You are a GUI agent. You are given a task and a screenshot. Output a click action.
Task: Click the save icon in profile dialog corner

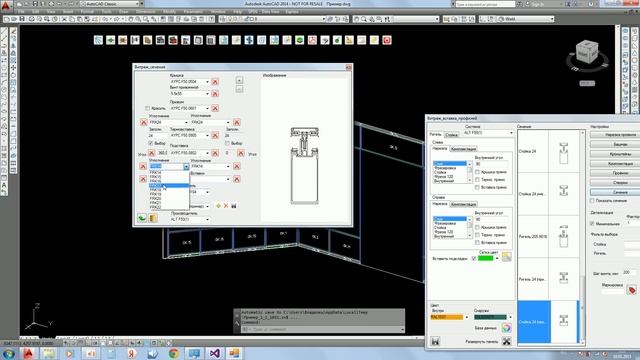click(x=435, y=341)
